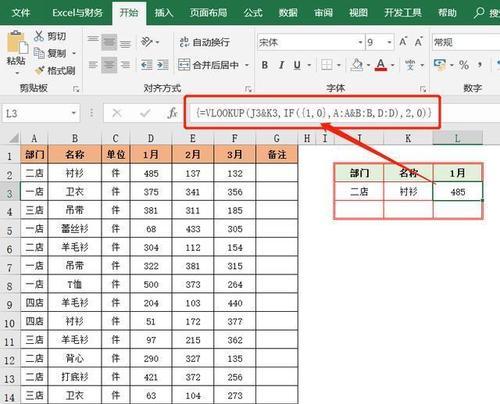
Task: Click header cell 备注 in G1
Action: [x=277, y=154]
